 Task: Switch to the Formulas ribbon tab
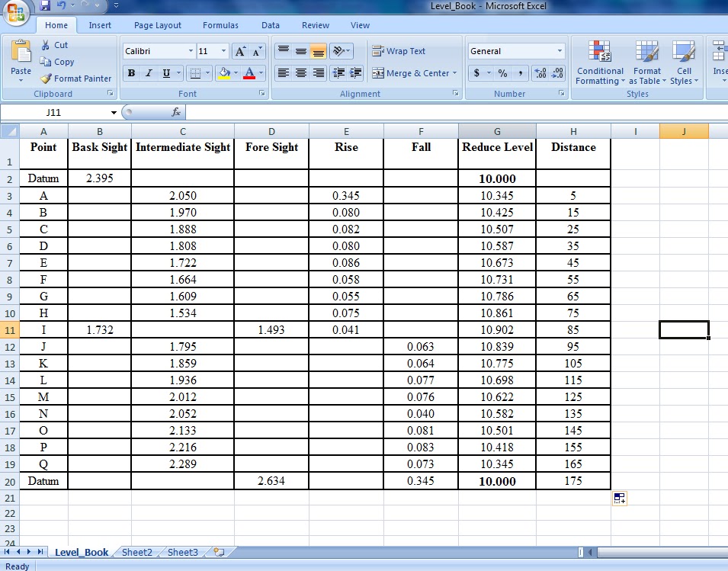tap(220, 25)
